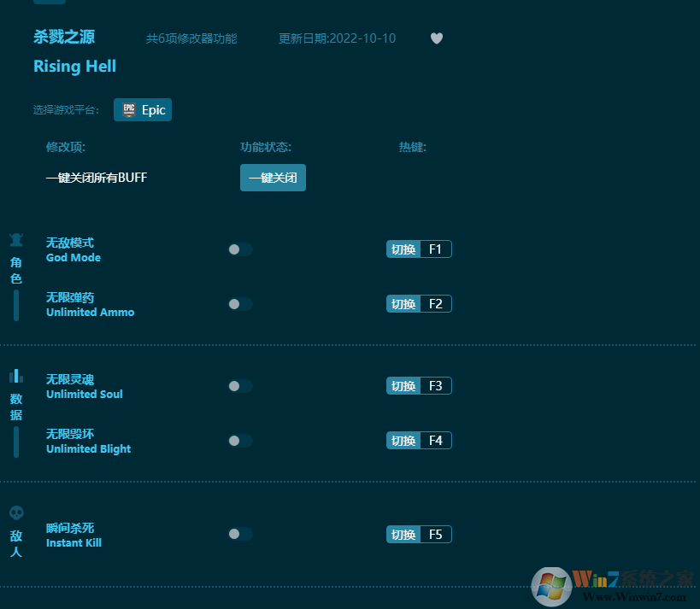
Task: Turn on Unlimited Soul switch
Action: tap(241, 386)
